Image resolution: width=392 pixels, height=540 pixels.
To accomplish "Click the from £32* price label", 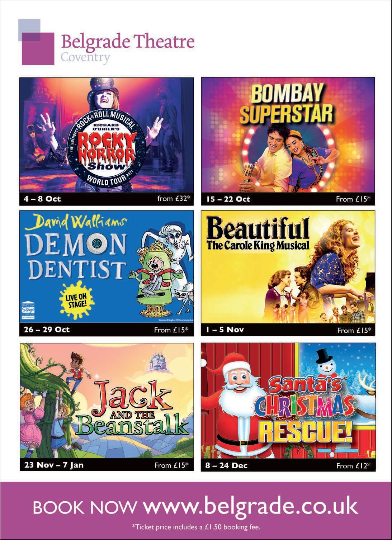I will tap(173, 199).
